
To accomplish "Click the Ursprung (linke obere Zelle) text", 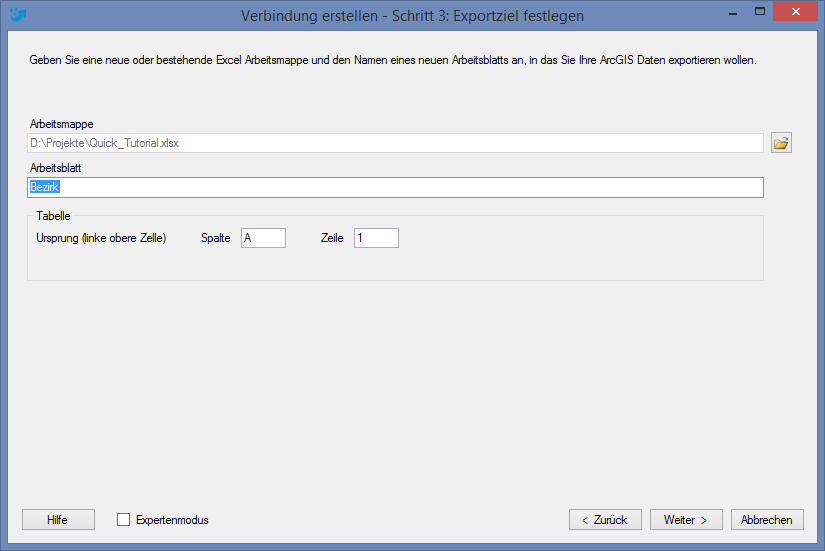I will (101, 238).
